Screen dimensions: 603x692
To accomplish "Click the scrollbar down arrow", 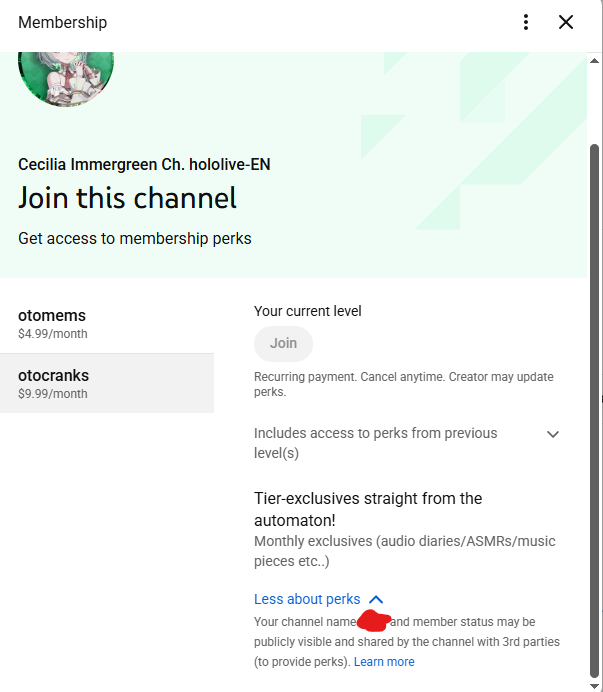I will 595,686.
